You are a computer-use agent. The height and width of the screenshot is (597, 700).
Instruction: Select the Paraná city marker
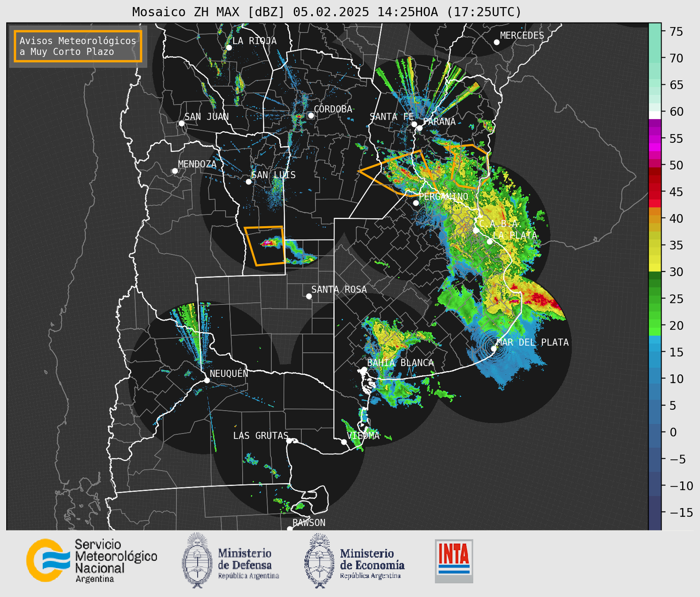[420, 128]
